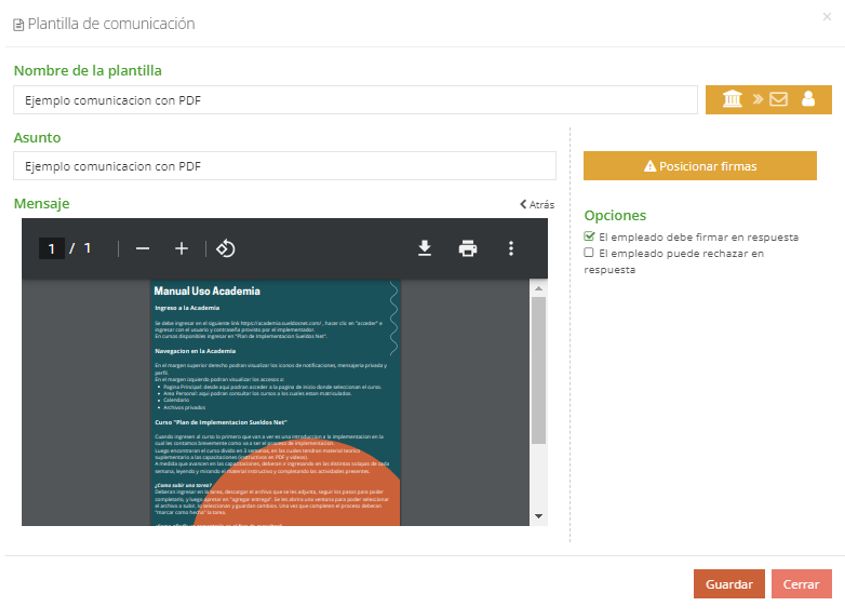Click the double chevron arrows icon
Image resolution: width=845 pixels, height=609 pixels.
758,99
